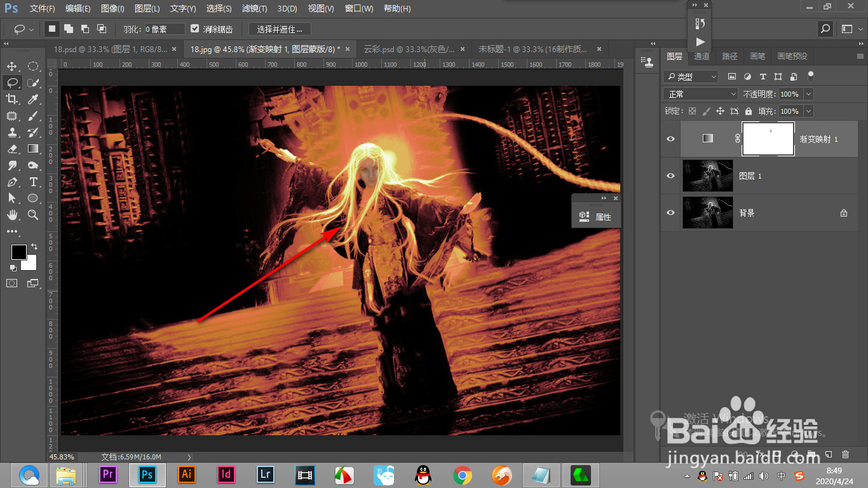Swap foreground and background colors
The height and width of the screenshot is (488, 868).
[34, 247]
